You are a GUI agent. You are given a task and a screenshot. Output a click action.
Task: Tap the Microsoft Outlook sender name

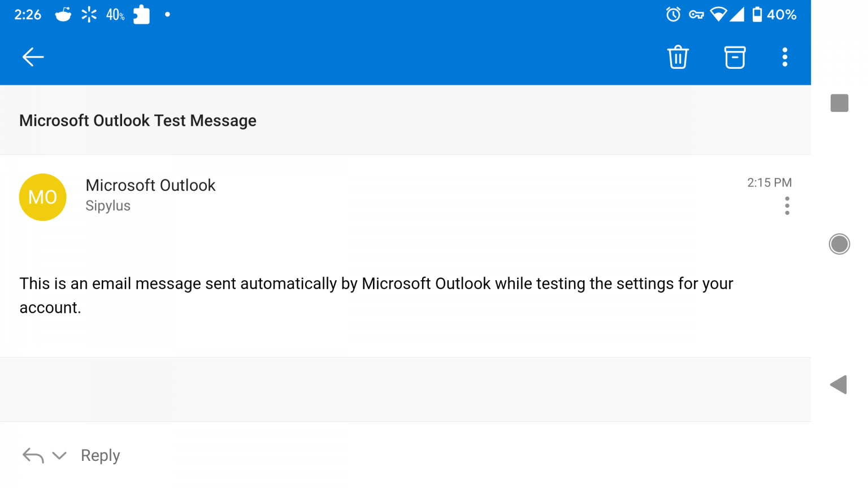150,185
